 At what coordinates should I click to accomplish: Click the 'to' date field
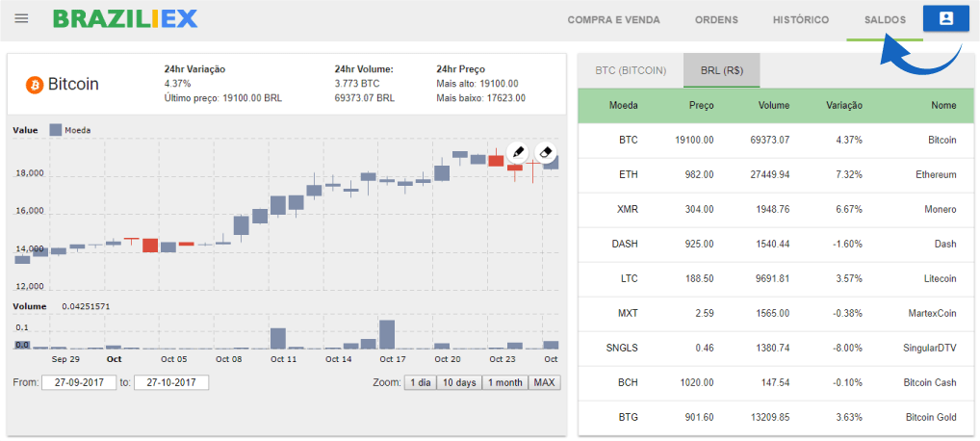click(170, 382)
